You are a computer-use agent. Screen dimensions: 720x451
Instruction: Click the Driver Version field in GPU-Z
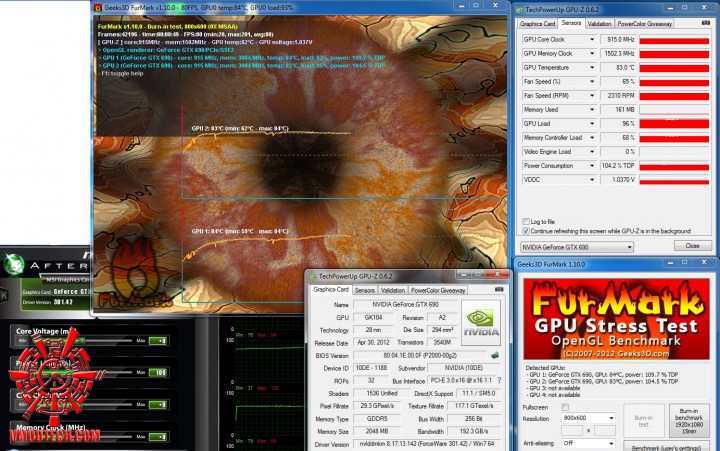click(x=427, y=444)
